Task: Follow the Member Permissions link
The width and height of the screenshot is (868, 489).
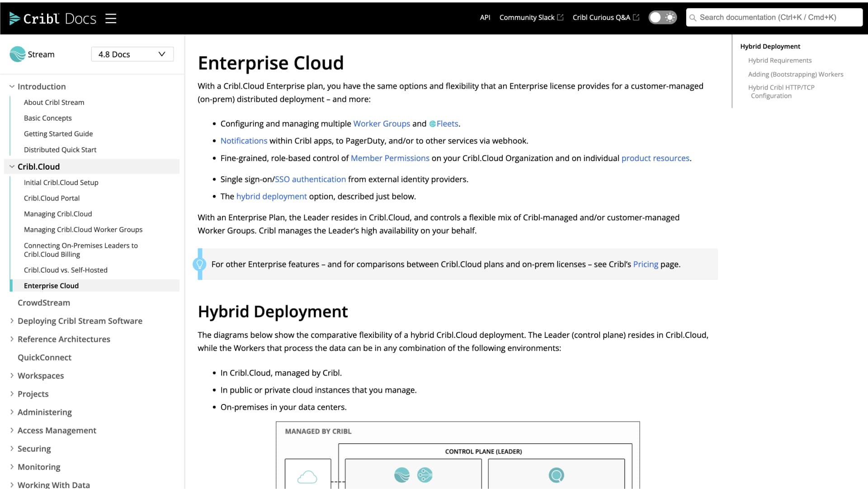Action: click(390, 158)
